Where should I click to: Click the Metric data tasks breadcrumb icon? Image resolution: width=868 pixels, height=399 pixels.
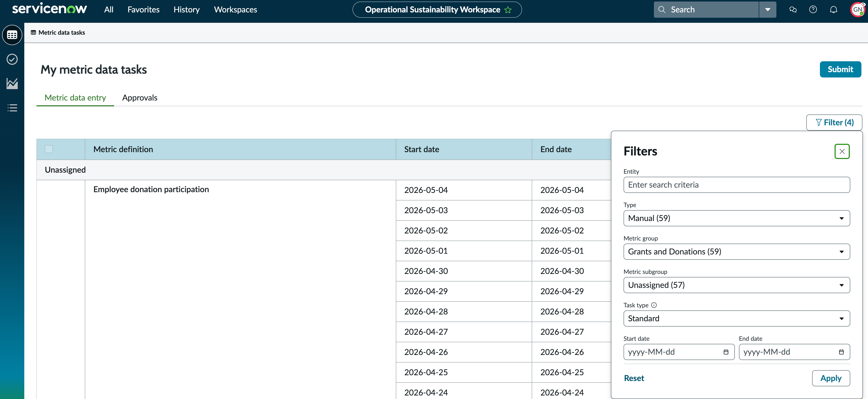pyautogui.click(x=33, y=33)
